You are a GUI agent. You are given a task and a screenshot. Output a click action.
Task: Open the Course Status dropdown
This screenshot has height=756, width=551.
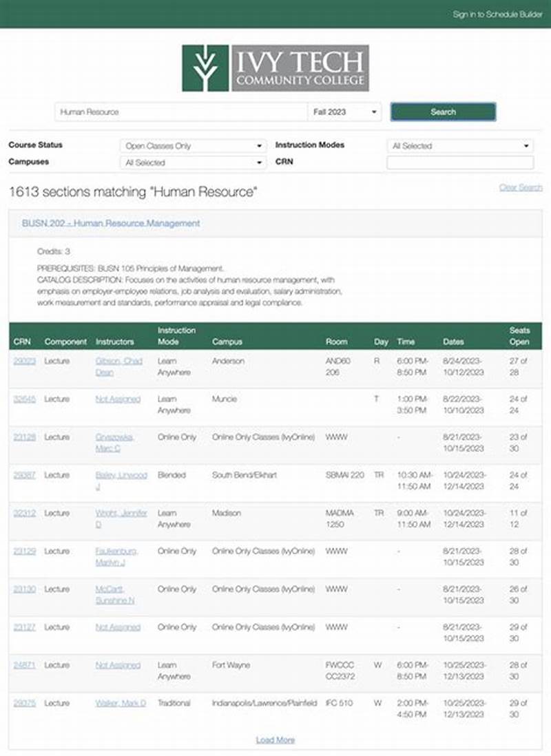pos(193,145)
